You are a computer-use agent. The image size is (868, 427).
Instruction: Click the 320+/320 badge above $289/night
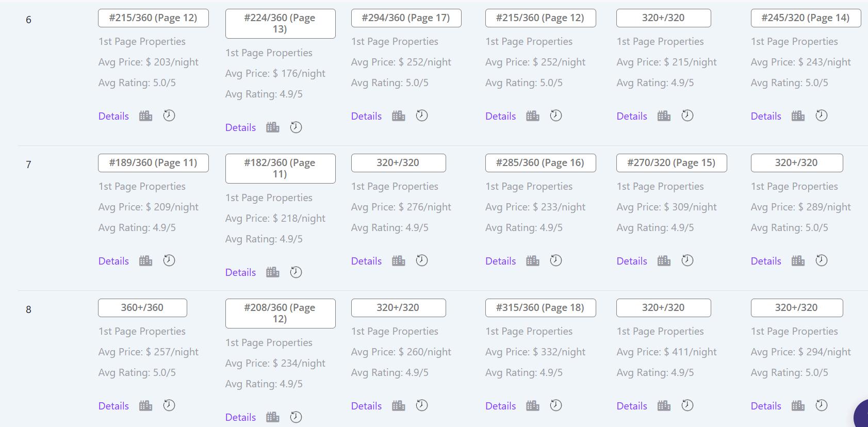click(x=796, y=162)
